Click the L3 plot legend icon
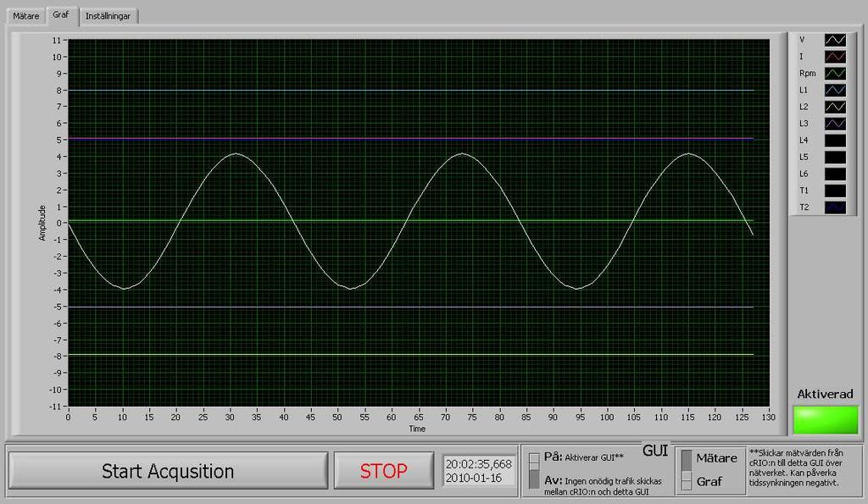 pyautogui.click(x=835, y=124)
